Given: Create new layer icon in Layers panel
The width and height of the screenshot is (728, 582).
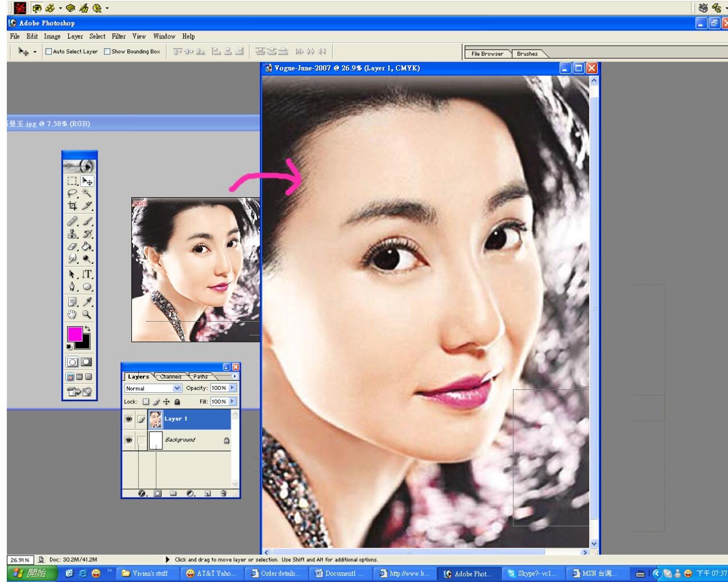Looking at the screenshot, I should click(208, 493).
